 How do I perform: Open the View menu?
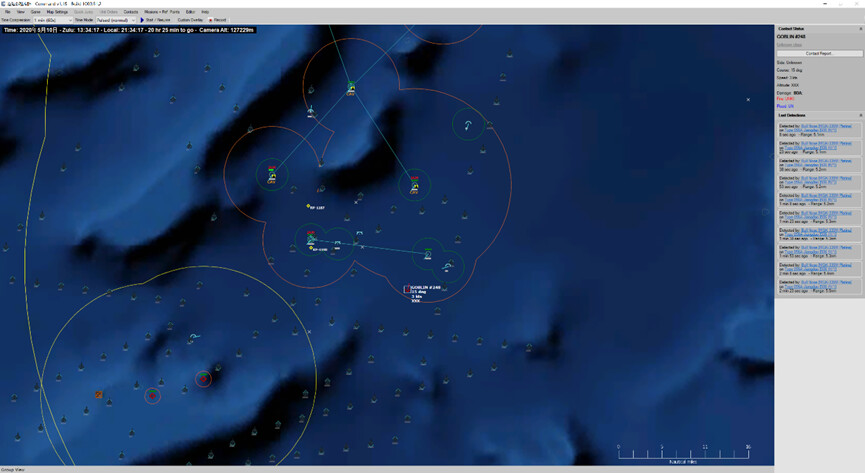20,12
